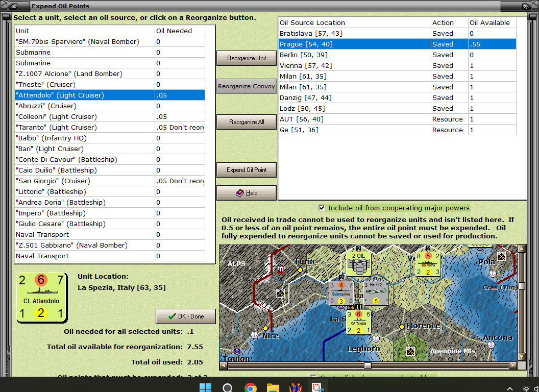The width and height of the screenshot is (539, 392).
Task: Select "Colleoni" (Light Cruiser) row
Action: [110, 116]
